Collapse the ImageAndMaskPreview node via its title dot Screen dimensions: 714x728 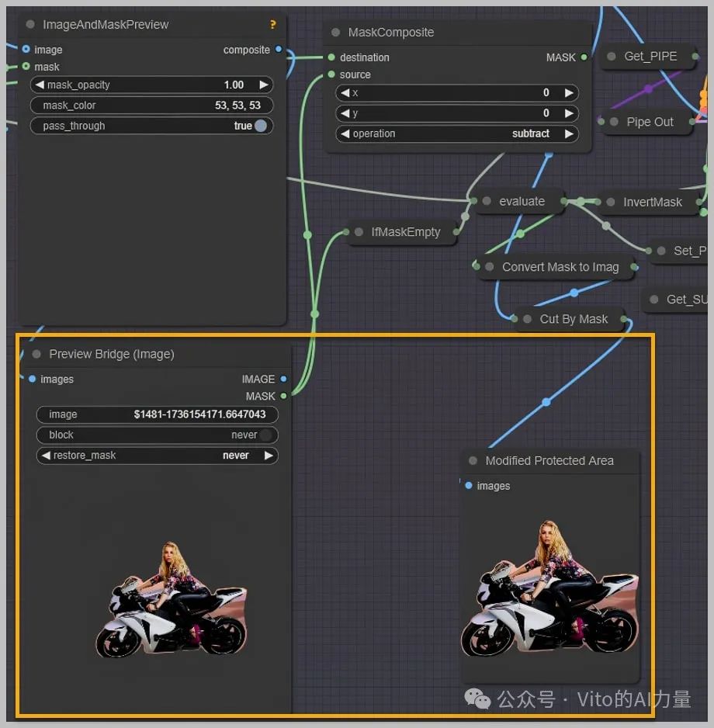click(30, 24)
